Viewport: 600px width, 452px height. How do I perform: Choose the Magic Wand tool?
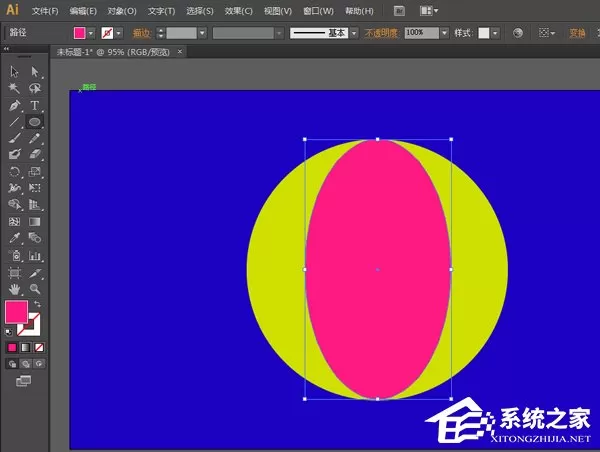[15, 88]
